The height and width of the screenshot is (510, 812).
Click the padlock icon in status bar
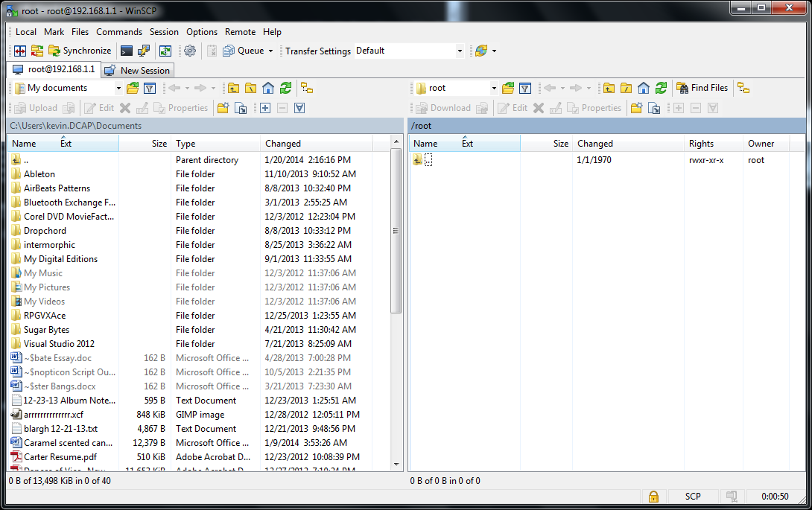click(653, 497)
